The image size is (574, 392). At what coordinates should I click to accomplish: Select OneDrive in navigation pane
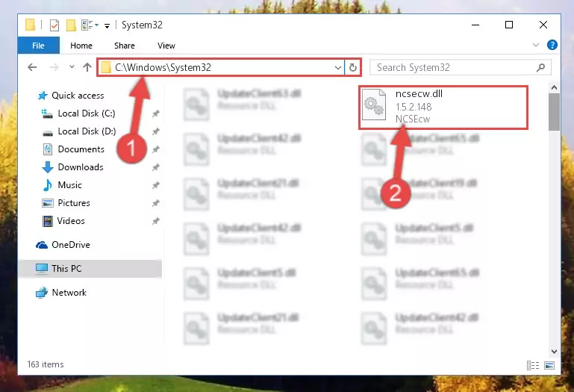71,245
